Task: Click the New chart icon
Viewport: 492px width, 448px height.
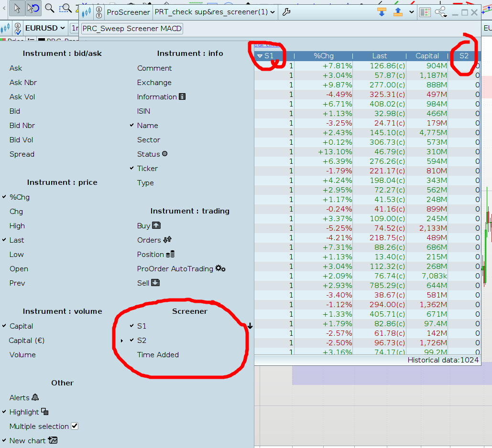Action: 53,440
